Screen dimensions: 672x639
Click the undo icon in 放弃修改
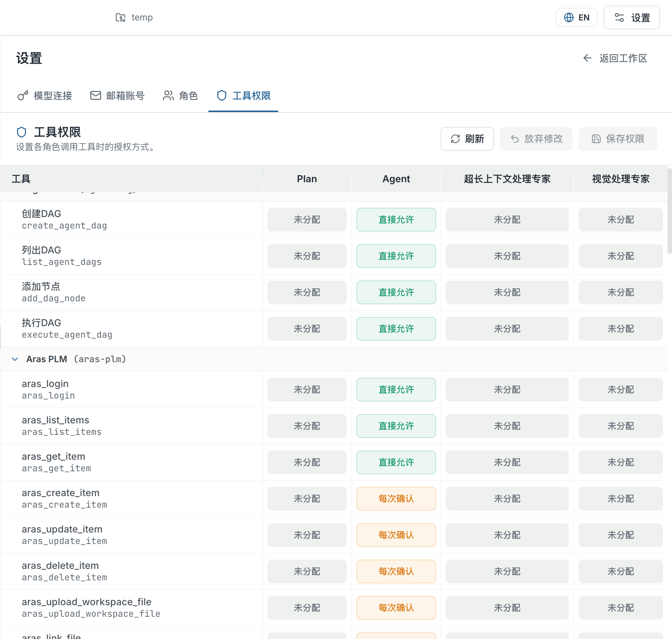[515, 139]
